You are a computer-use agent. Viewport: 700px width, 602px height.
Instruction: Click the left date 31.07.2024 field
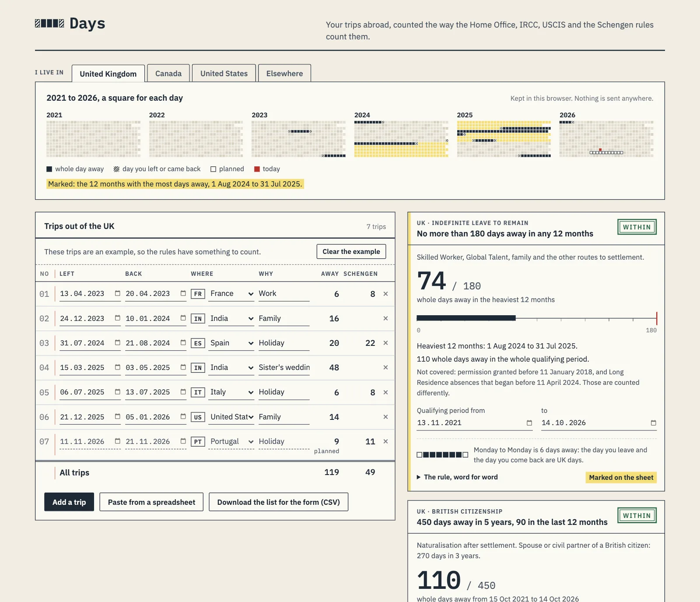click(90, 343)
